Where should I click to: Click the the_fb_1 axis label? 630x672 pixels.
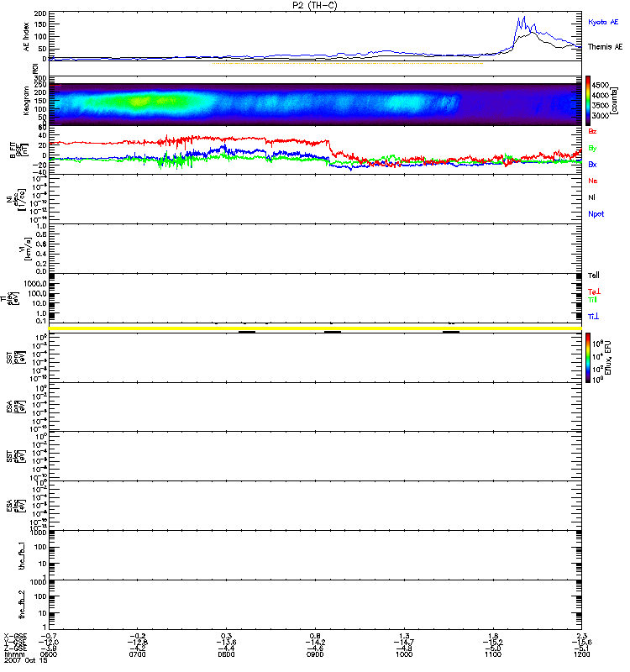22,556
